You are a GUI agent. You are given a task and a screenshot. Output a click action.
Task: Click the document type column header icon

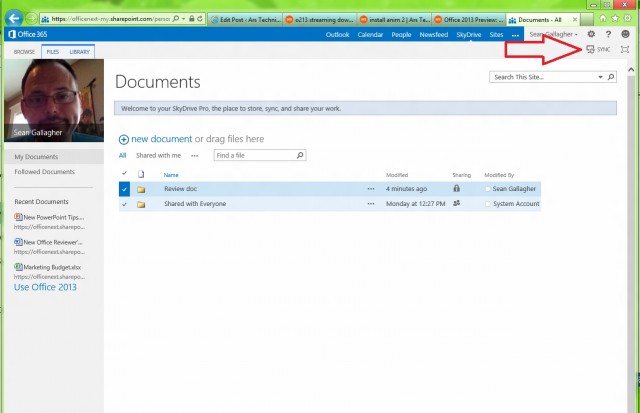point(141,174)
